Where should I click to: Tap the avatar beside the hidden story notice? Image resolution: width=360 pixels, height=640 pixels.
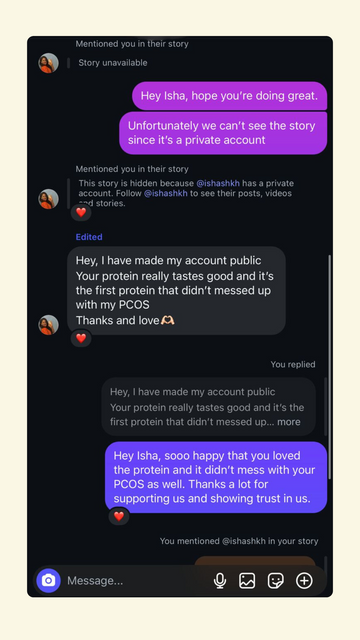coord(49,199)
